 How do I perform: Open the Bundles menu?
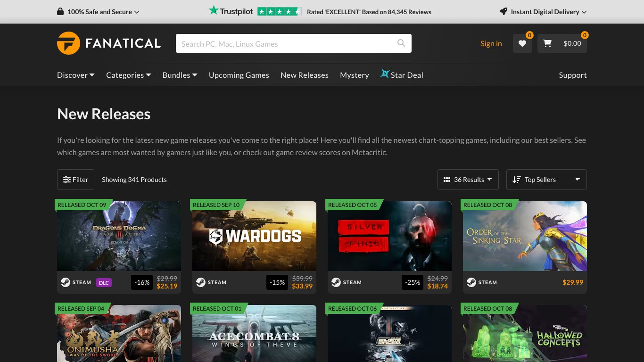[180, 75]
